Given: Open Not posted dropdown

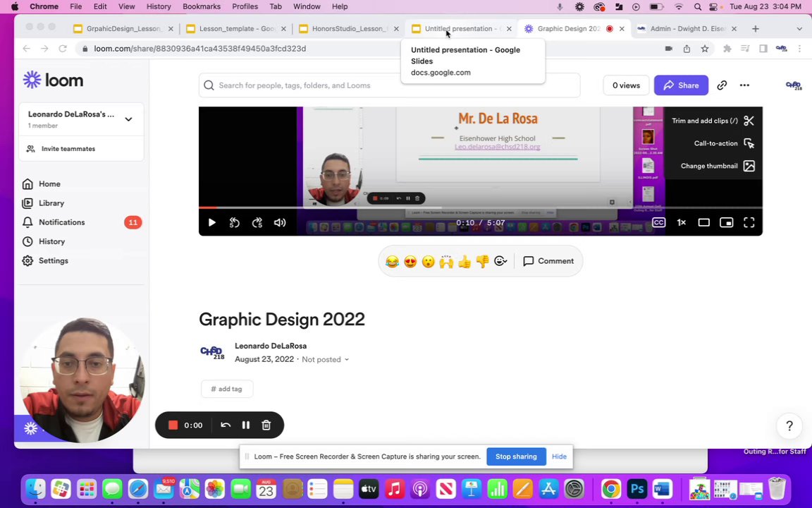Looking at the screenshot, I should click(x=325, y=360).
